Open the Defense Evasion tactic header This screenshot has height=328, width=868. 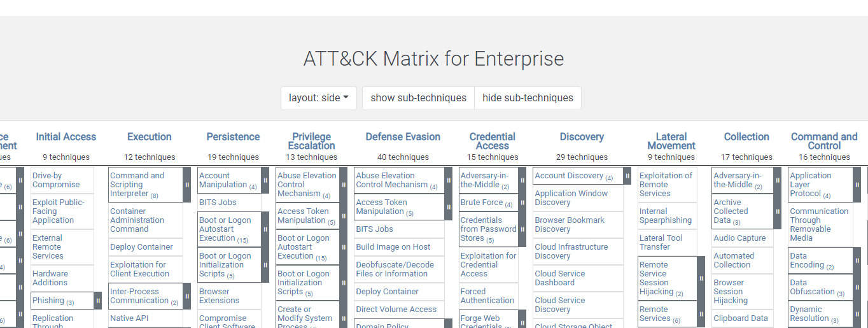pyautogui.click(x=403, y=137)
